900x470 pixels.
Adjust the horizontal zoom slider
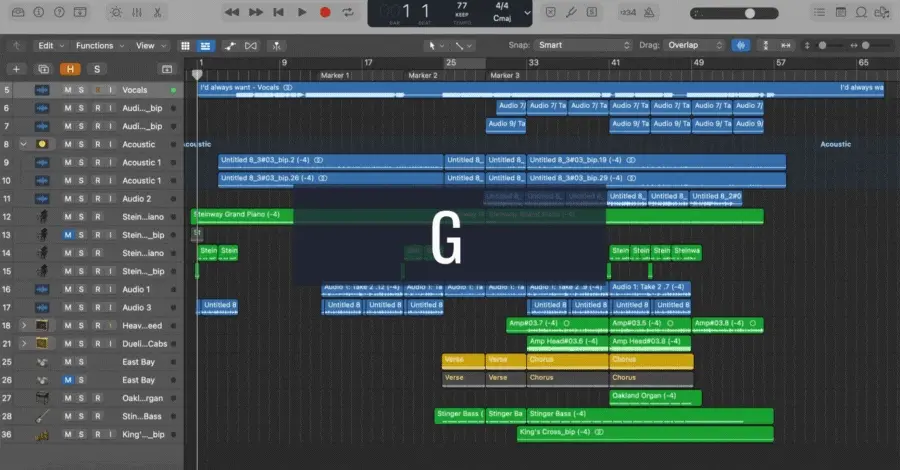point(868,45)
